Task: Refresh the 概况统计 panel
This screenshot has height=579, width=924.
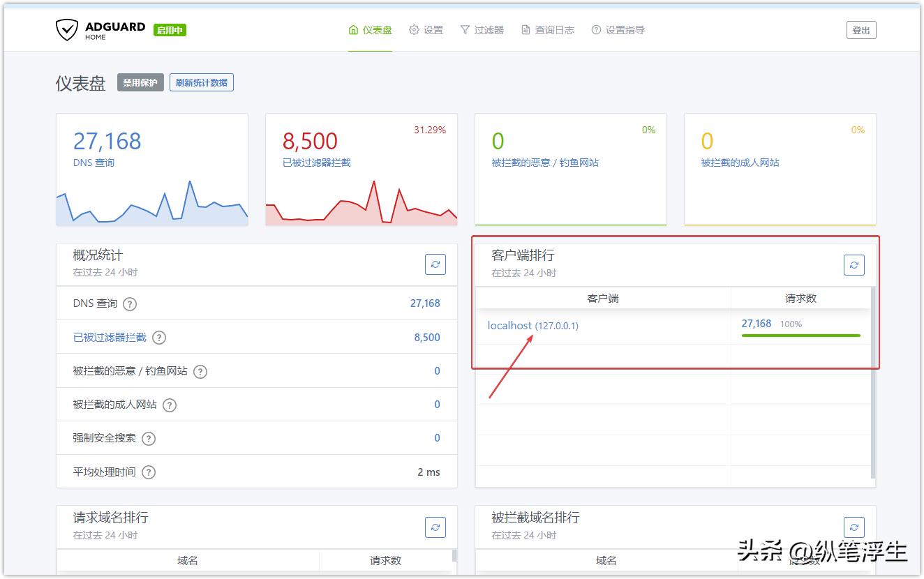Action: 435,264
